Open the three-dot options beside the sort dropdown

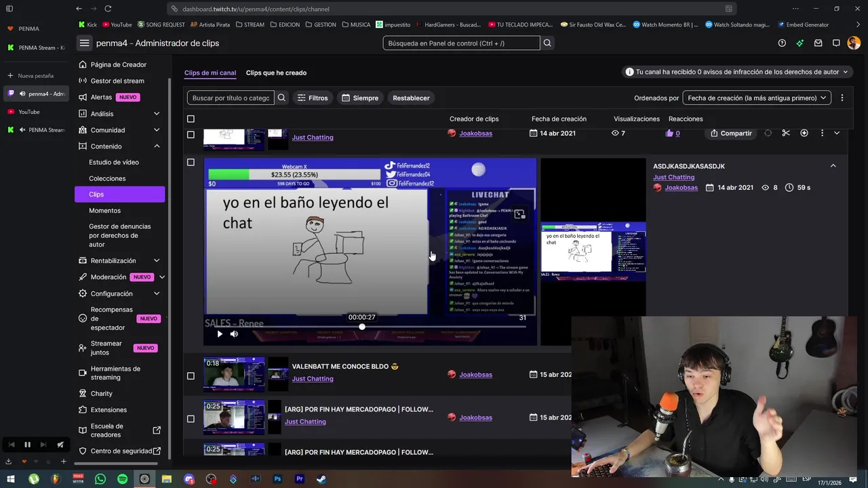[842, 98]
